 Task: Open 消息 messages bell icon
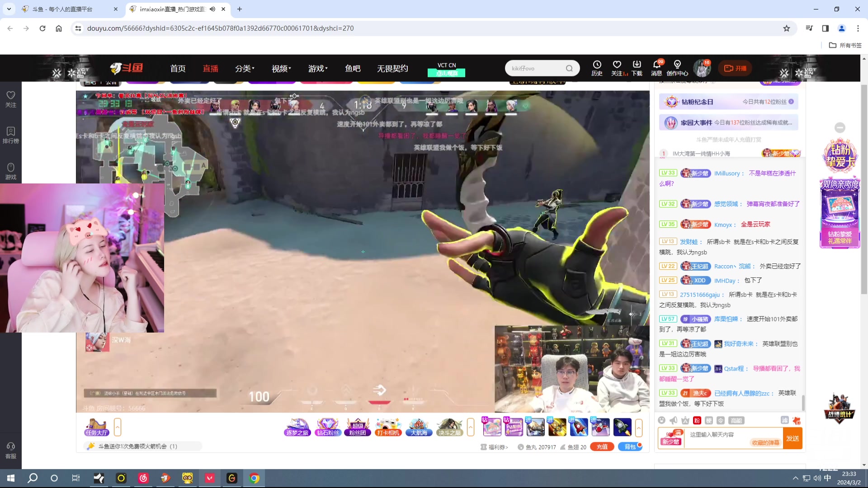(656, 68)
